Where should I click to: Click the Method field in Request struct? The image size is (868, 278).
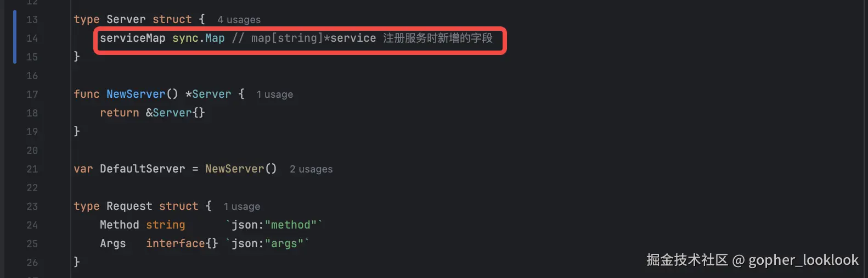(x=119, y=225)
